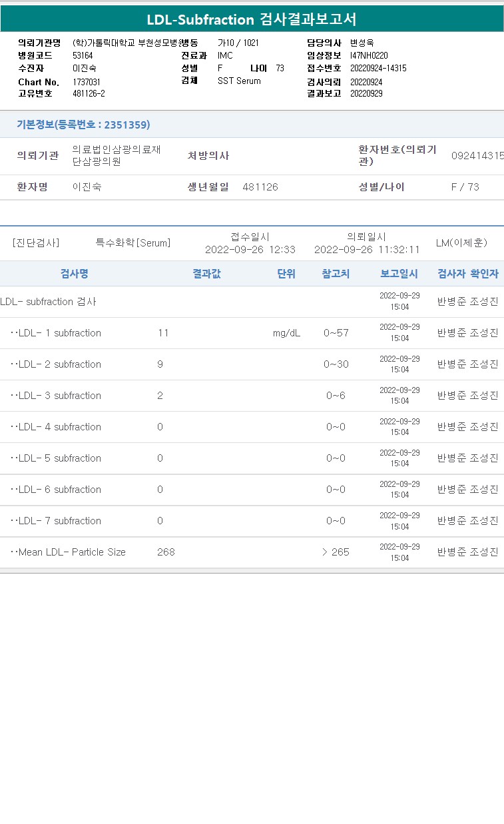
Task: Click the 결과값 column header
Action: pyautogui.click(x=206, y=274)
